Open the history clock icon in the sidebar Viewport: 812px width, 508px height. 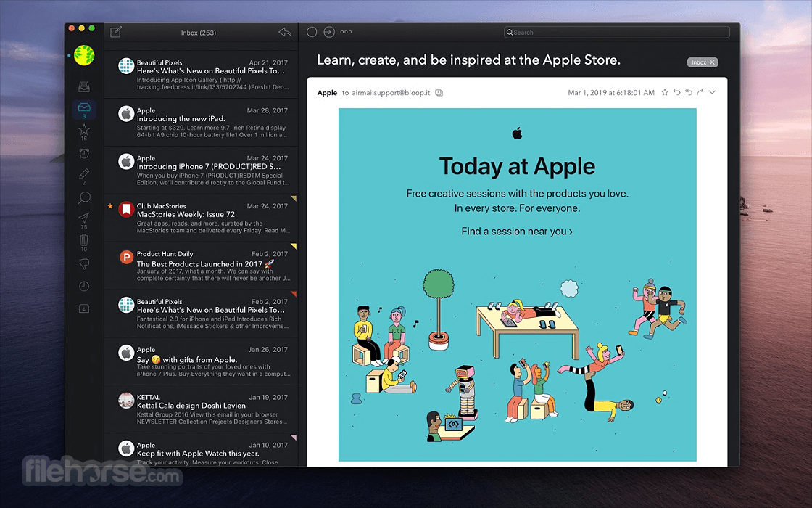click(84, 286)
